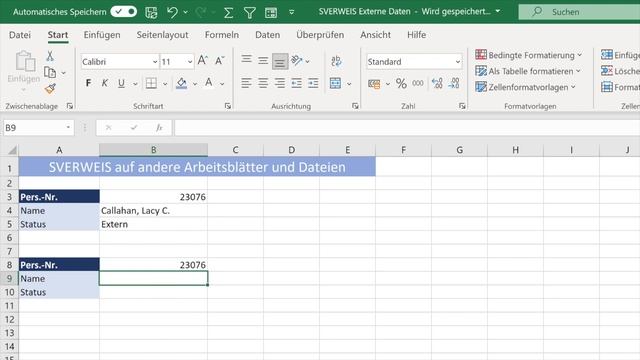
Task: Open the Ansicht tab
Action: point(375,35)
